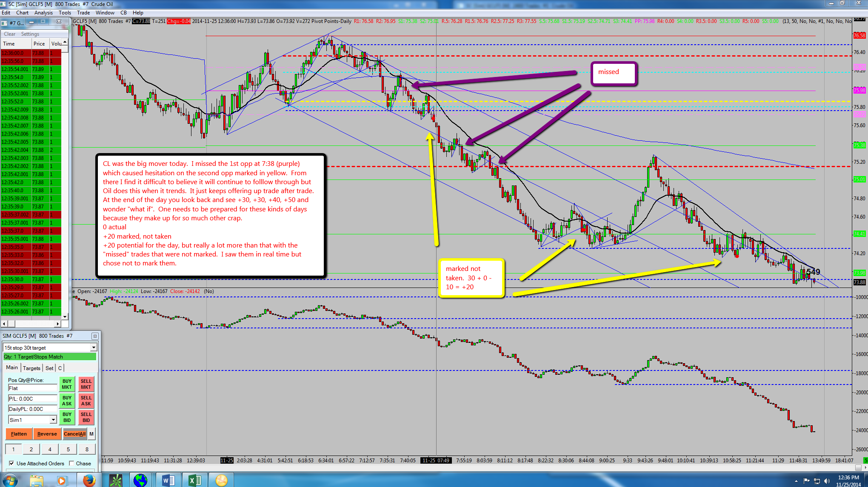Click the SELL MKT button

(86, 384)
